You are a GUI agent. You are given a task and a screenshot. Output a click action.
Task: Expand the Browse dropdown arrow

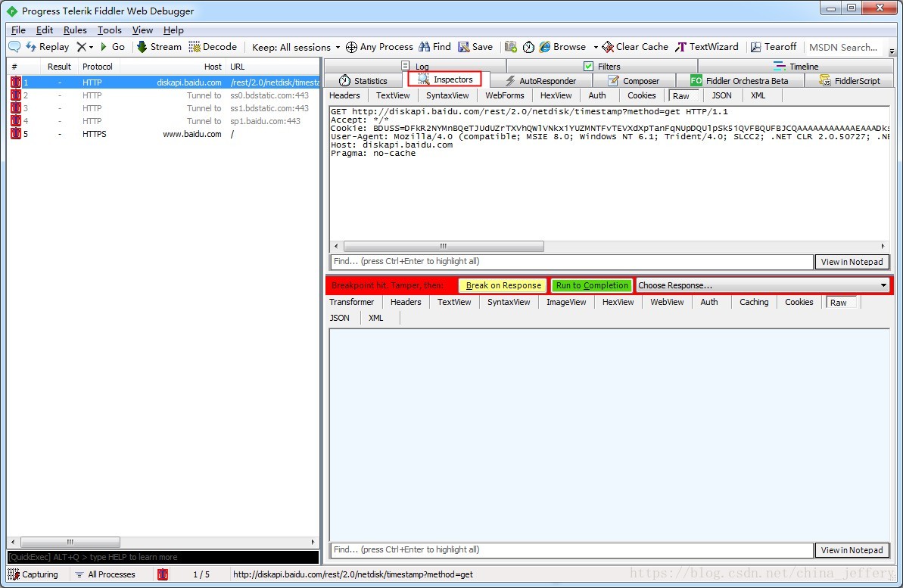pos(596,47)
